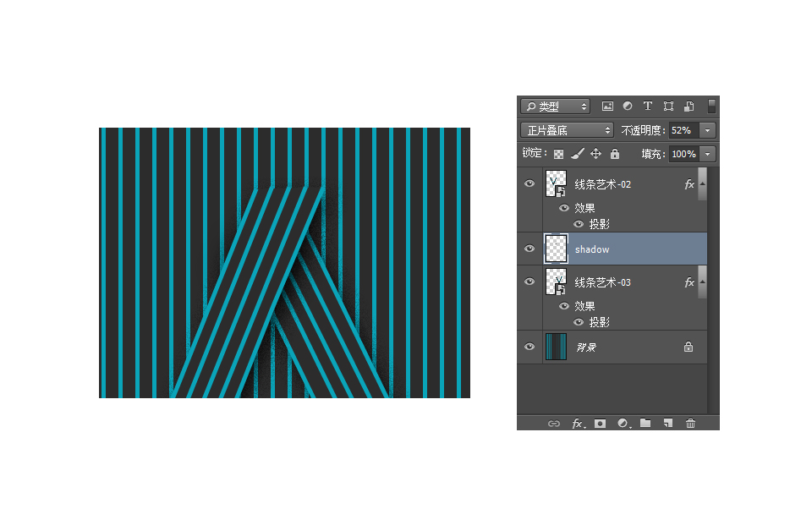The image size is (812, 525).
Task: Toggle lock position move icon
Action: click(x=595, y=154)
